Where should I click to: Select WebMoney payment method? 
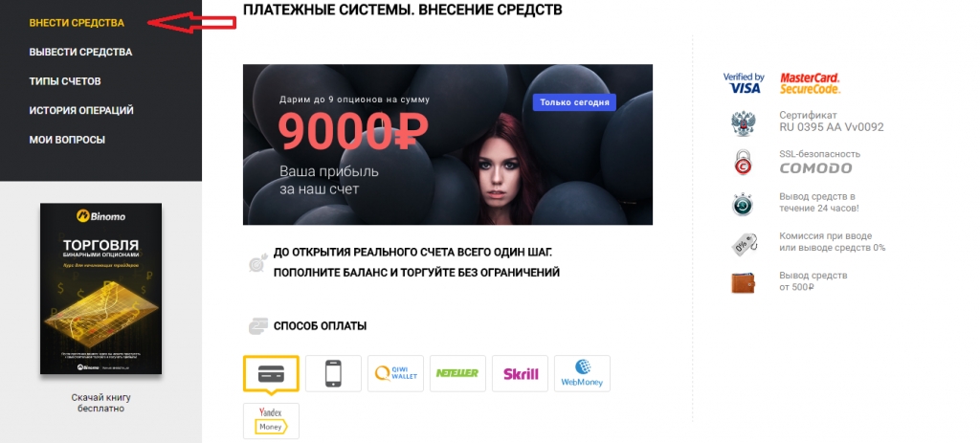coord(583,374)
